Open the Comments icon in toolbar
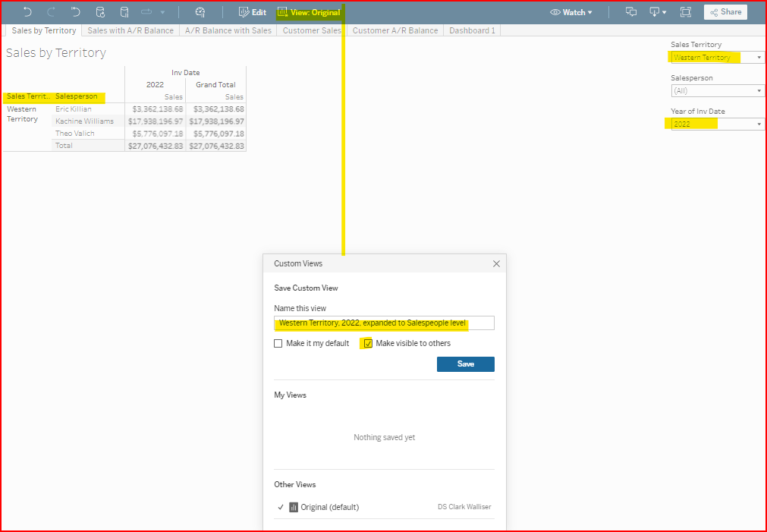 630,12
